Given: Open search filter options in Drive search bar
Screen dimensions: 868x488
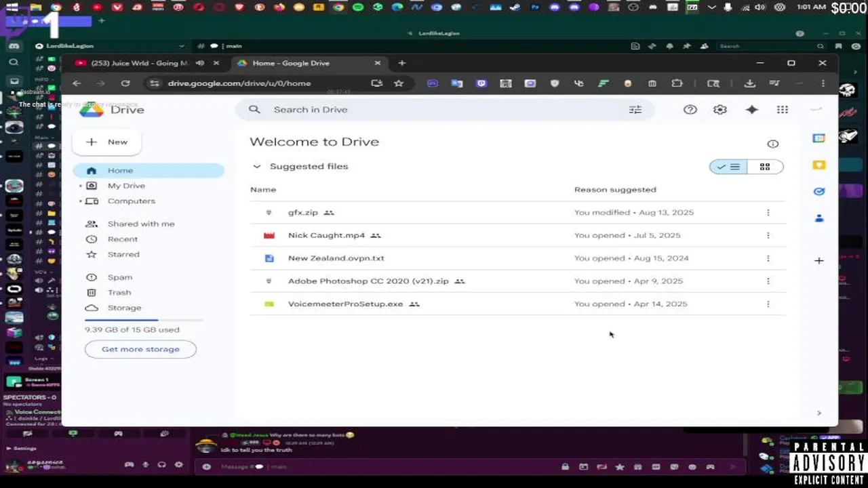Looking at the screenshot, I should point(635,110).
